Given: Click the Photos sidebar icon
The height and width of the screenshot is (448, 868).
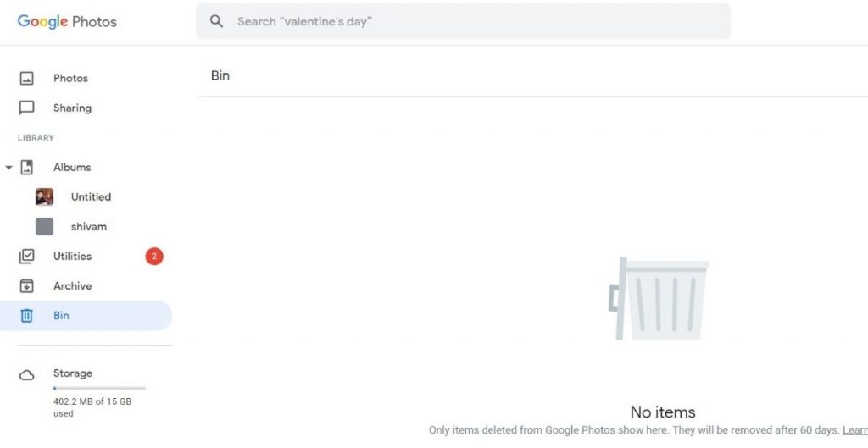Looking at the screenshot, I should point(27,78).
